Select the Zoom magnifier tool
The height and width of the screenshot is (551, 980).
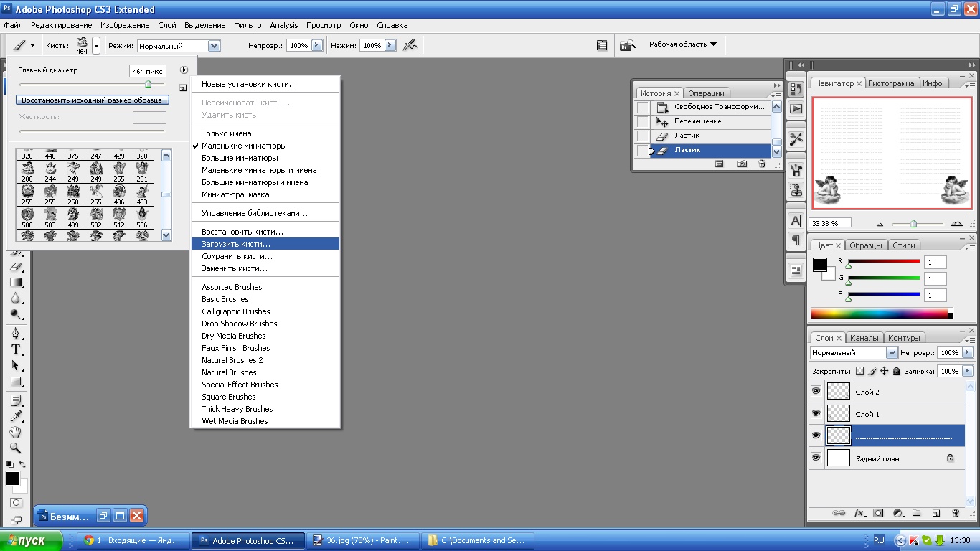coord(16,448)
